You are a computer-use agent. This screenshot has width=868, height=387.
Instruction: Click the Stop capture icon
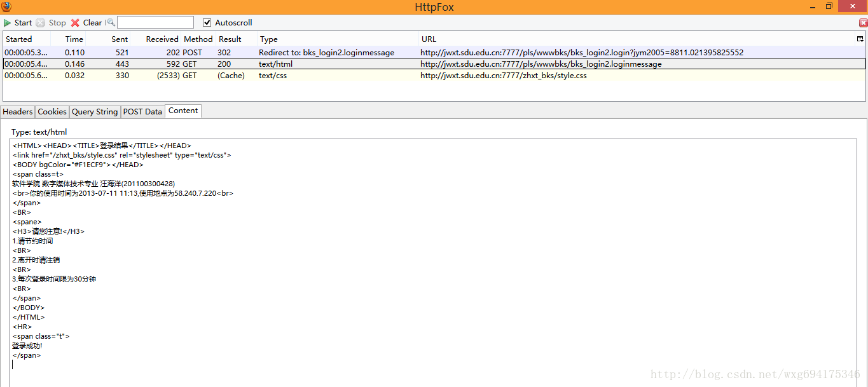tap(41, 23)
